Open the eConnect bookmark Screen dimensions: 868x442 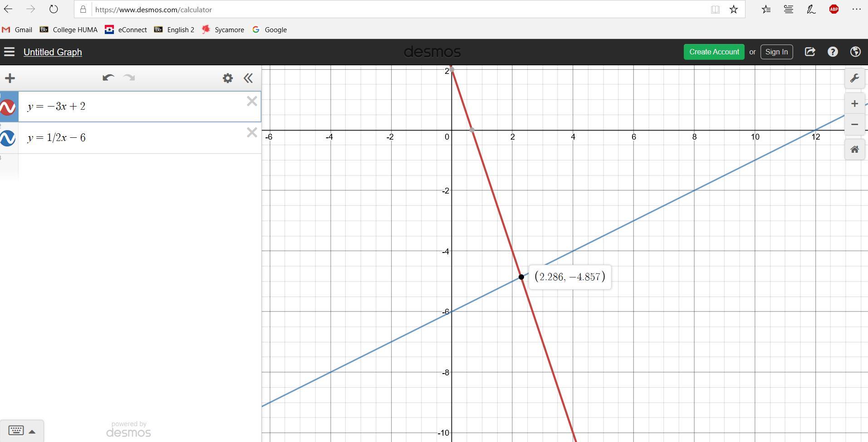pos(126,30)
